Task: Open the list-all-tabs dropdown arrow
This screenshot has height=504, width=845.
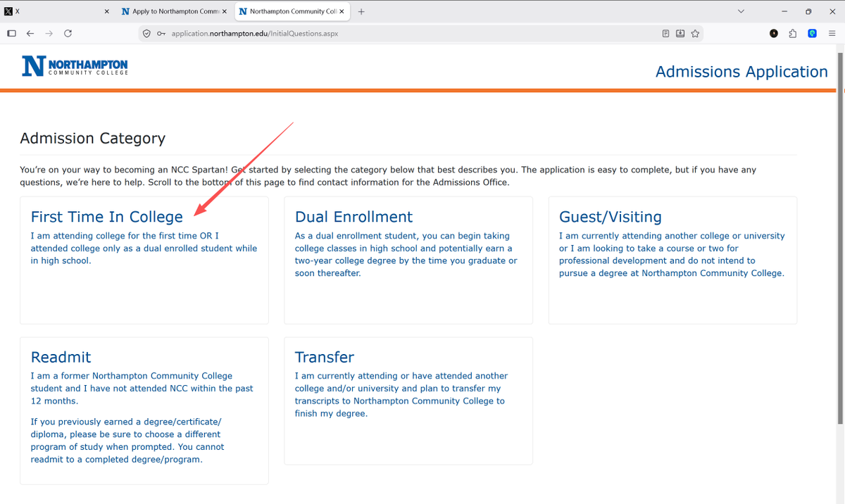Action: (741, 12)
